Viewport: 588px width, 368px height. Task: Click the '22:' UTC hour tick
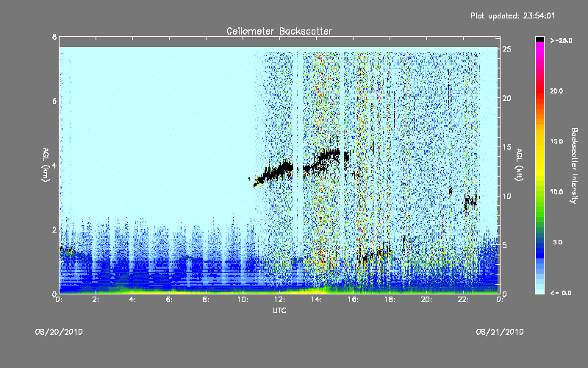tap(464, 300)
